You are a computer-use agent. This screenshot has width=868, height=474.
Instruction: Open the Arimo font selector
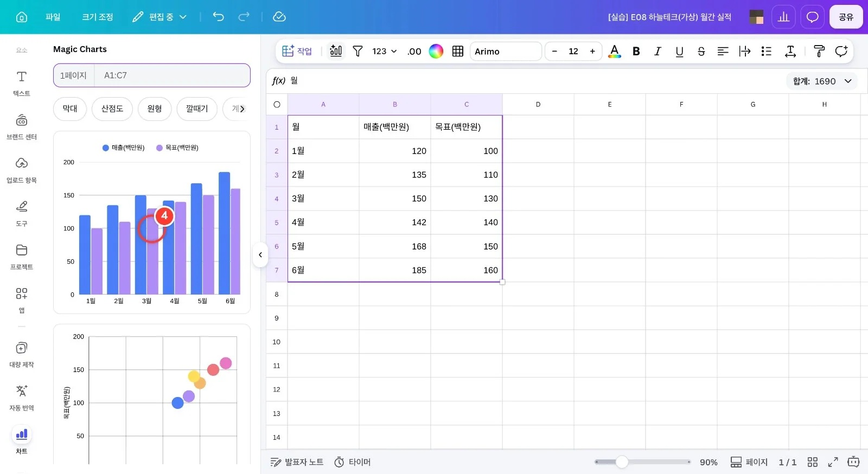click(x=506, y=51)
